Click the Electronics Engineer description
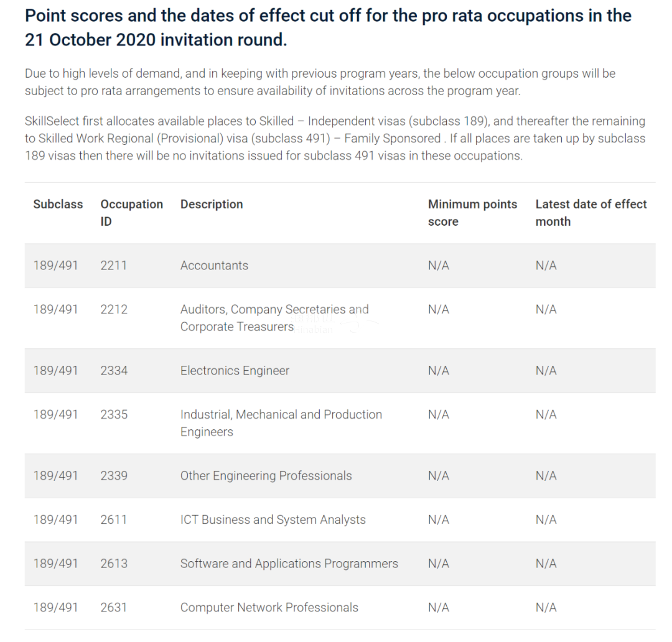Image resolution: width=672 pixels, height=642 pixels. pos(235,371)
